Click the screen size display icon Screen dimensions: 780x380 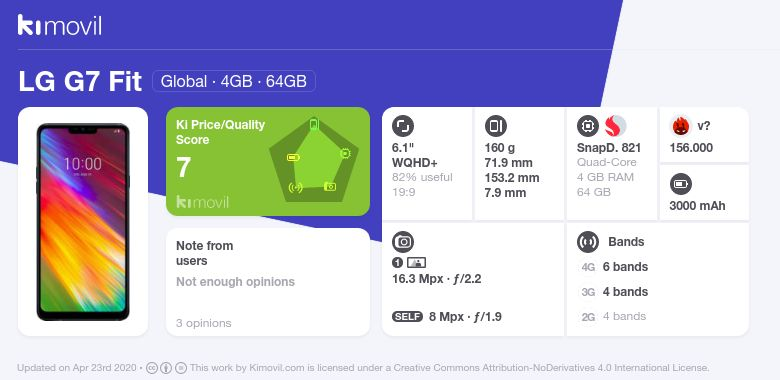pyautogui.click(x=403, y=126)
